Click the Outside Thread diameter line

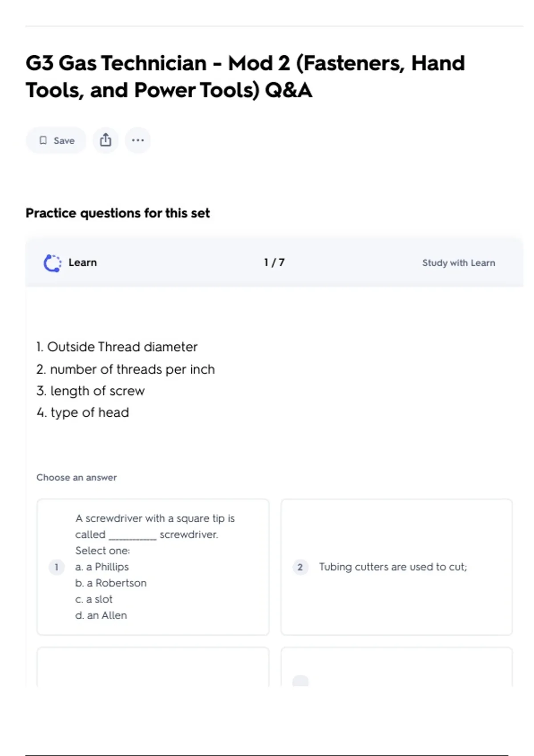(117, 347)
